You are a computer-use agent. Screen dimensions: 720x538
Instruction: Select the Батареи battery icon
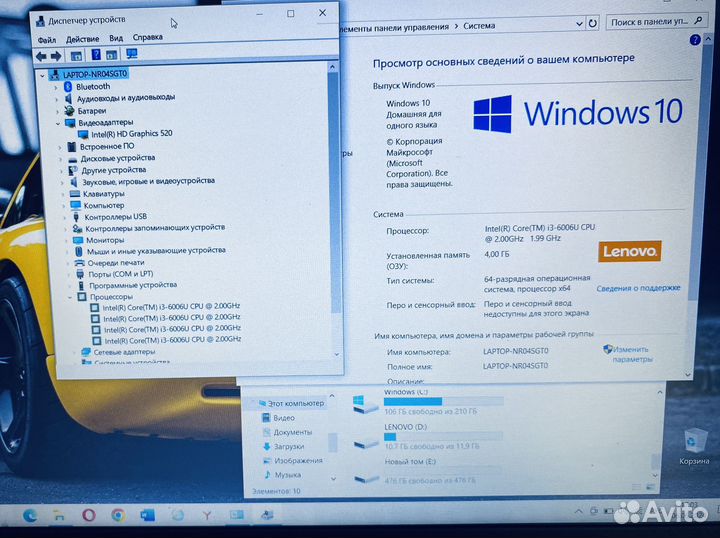coord(69,111)
